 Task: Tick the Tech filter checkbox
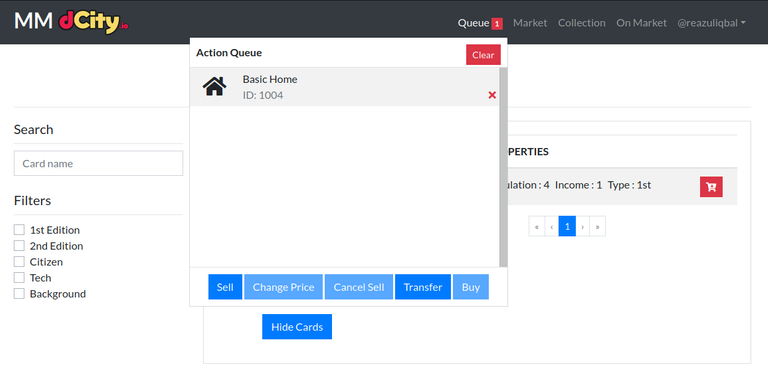coord(19,278)
